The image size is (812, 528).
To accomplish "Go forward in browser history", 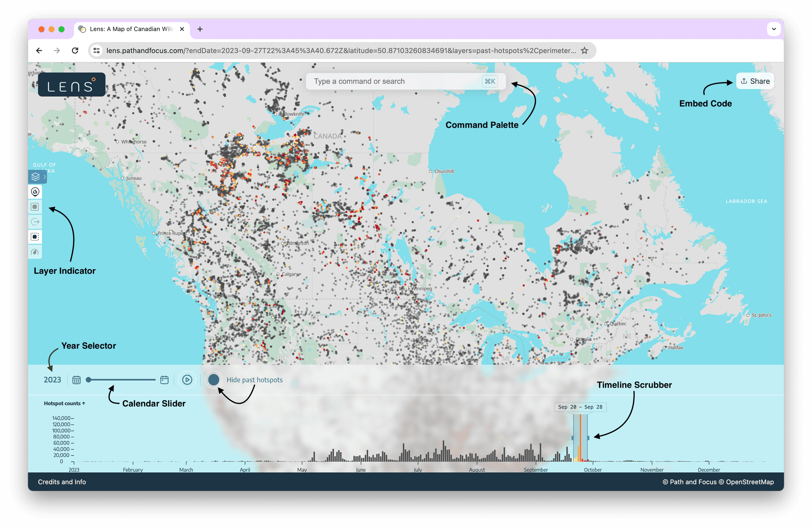I will [57, 51].
